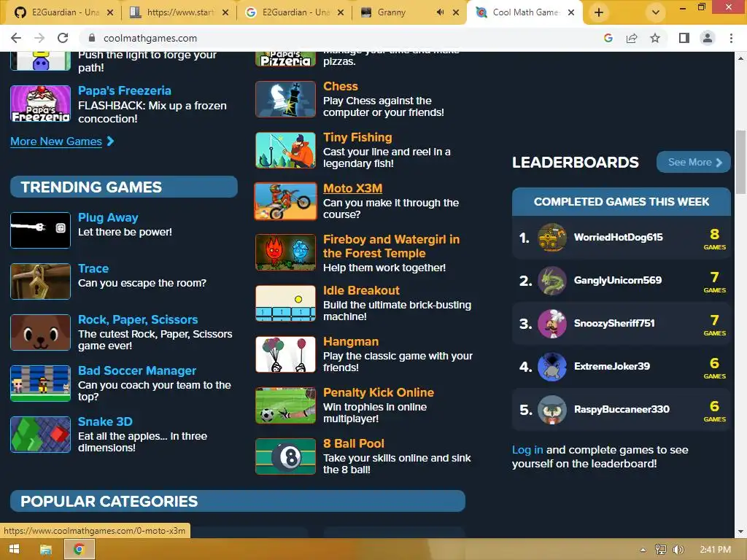This screenshot has width=747, height=560.
Task: Open the Rock, Paper, Scissors thumbnail
Action: click(x=41, y=332)
